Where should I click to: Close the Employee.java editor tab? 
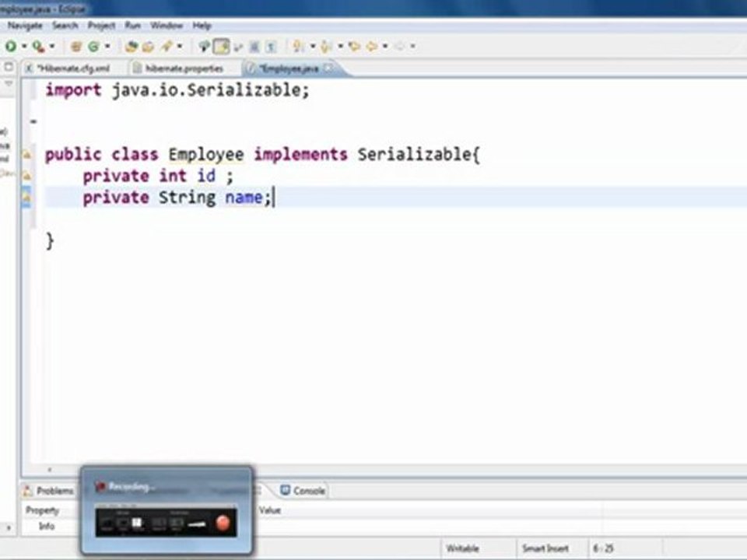pos(328,68)
